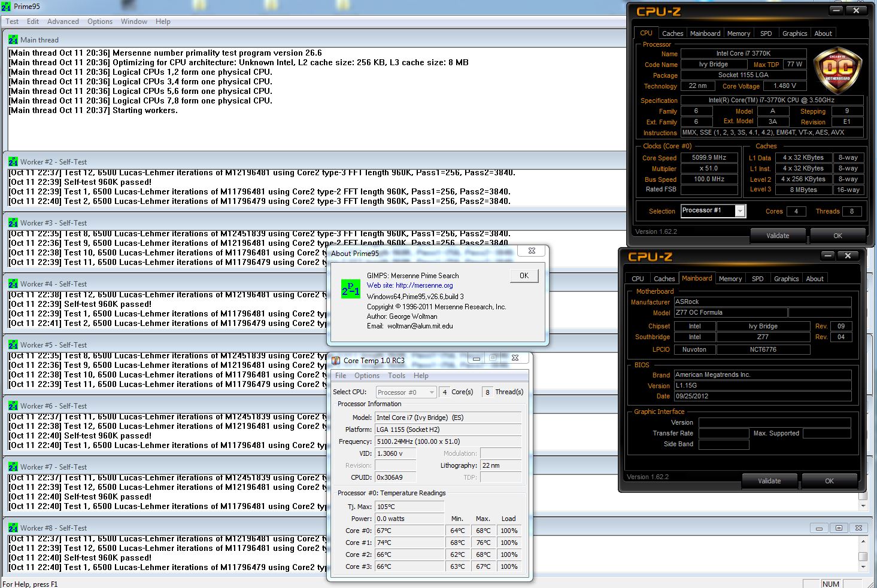
Task: Open the mersenne.org web site link
Action: (x=424, y=285)
